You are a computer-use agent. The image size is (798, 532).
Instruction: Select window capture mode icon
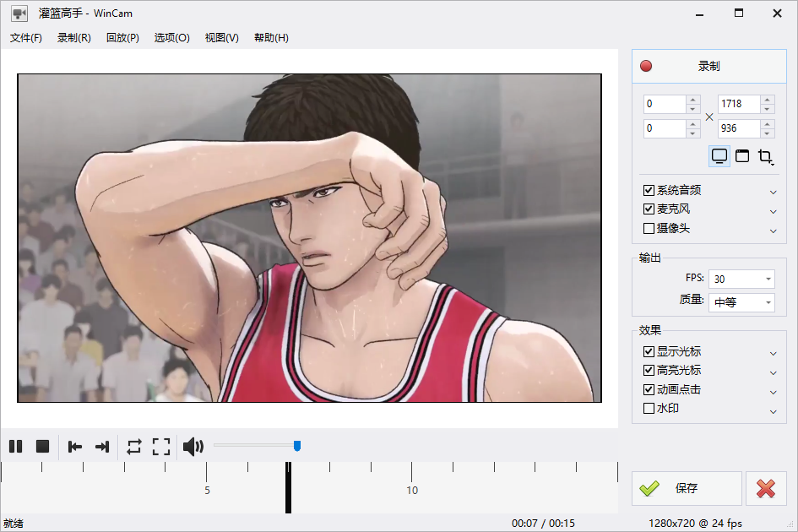click(742, 156)
